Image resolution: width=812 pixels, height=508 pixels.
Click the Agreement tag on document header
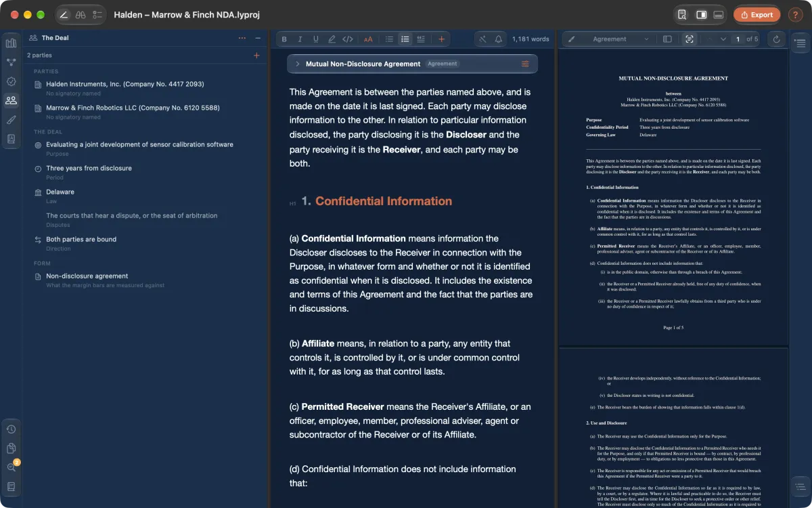(x=443, y=64)
